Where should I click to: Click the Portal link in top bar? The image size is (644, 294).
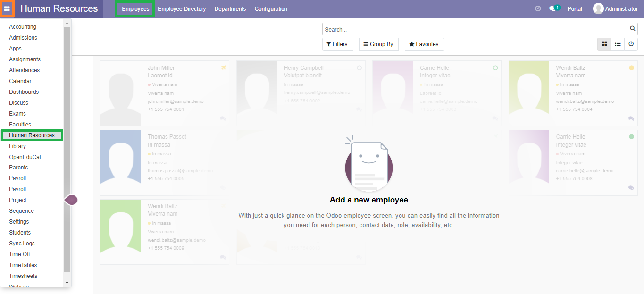click(574, 9)
